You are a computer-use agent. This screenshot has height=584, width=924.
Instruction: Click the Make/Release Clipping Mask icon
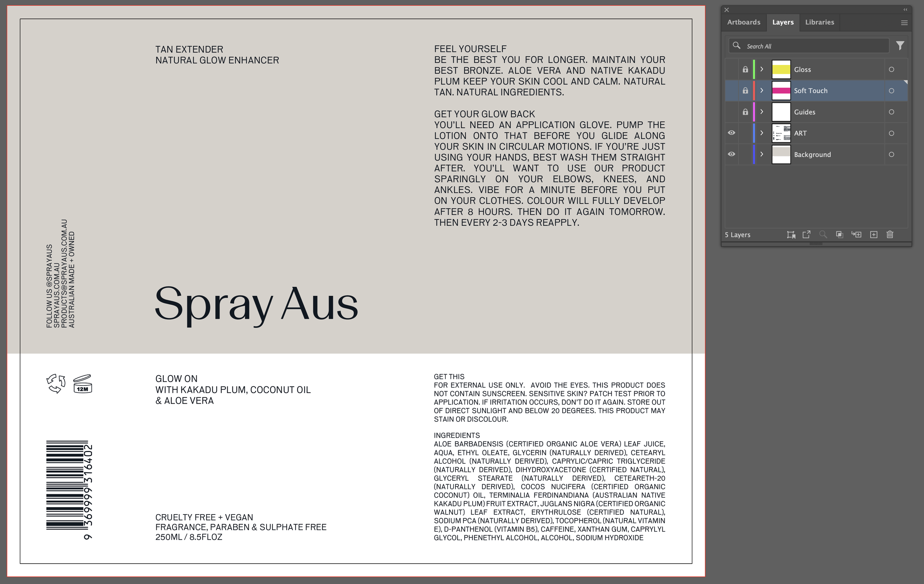840,234
